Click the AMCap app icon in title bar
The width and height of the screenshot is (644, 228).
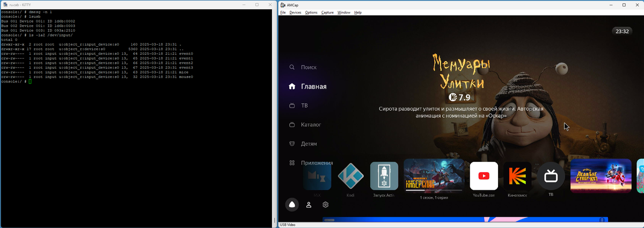pos(282,5)
